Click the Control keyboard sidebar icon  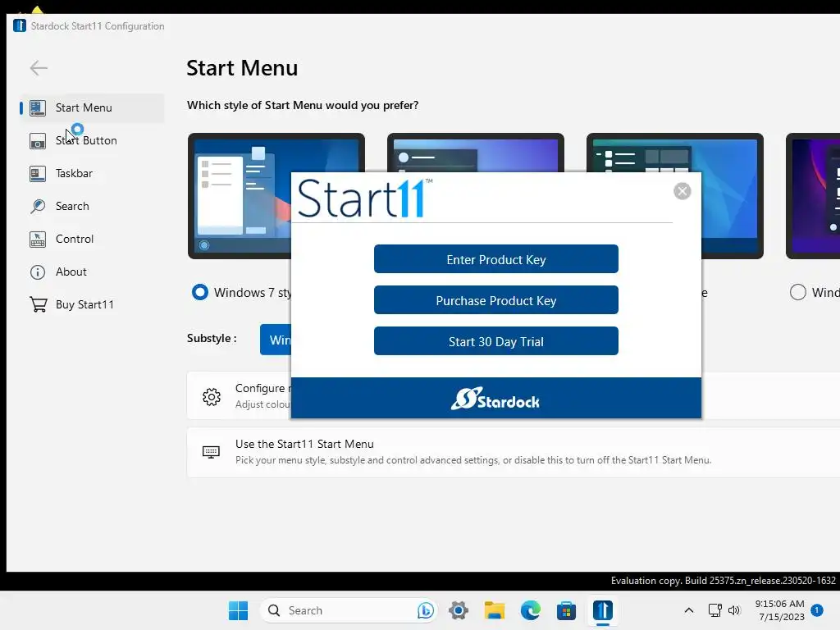(x=38, y=239)
